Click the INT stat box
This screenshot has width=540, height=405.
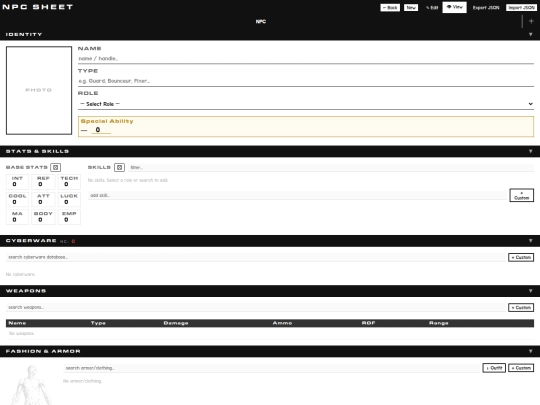(x=17, y=181)
